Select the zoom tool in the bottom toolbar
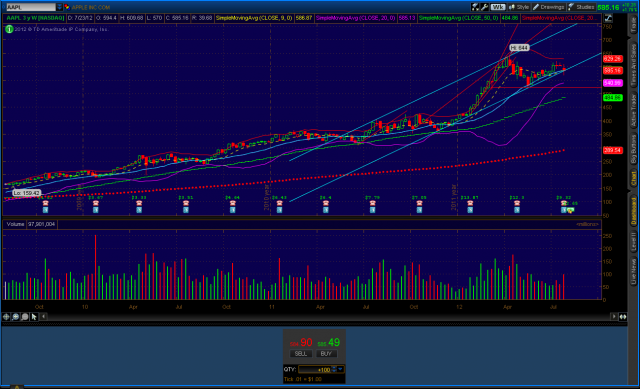Viewport: 640px width, 389px height. coord(16,316)
